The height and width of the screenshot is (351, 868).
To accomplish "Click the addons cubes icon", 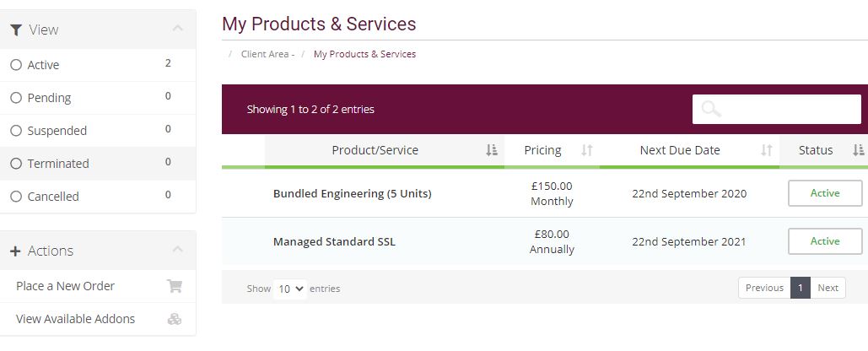I will (175, 319).
